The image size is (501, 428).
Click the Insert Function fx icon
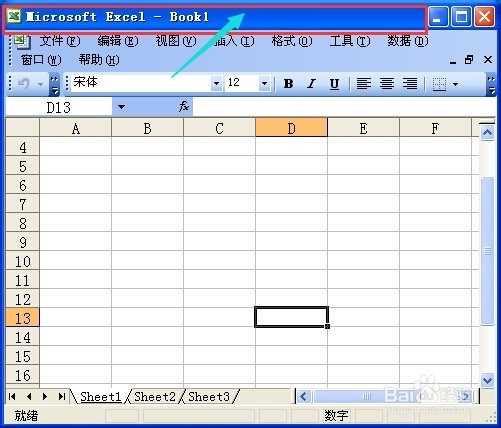184,107
